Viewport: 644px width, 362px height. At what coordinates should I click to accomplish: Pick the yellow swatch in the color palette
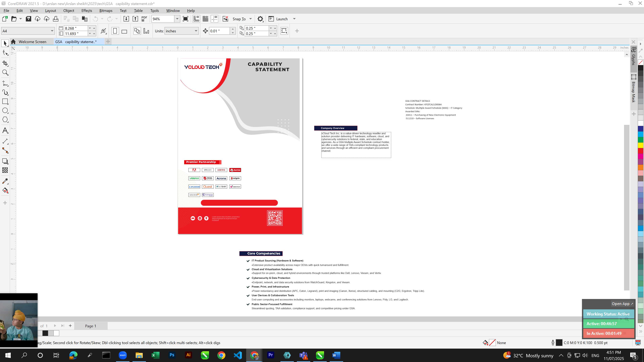(x=640, y=145)
